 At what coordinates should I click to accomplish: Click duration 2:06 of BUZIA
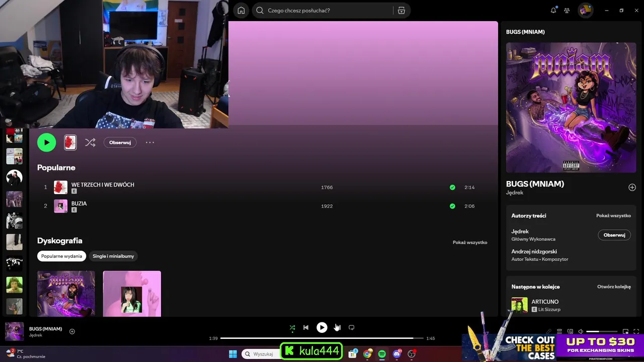(x=469, y=206)
